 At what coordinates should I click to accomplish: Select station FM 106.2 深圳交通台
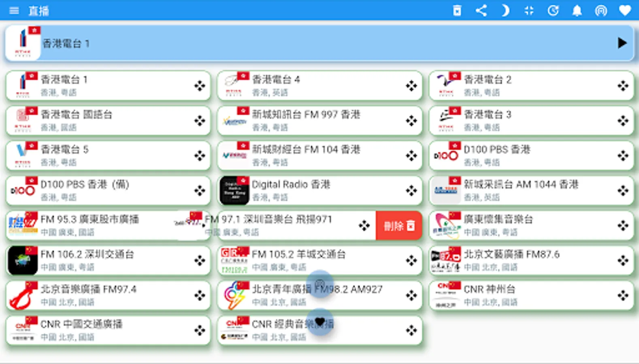pos(108,260)
